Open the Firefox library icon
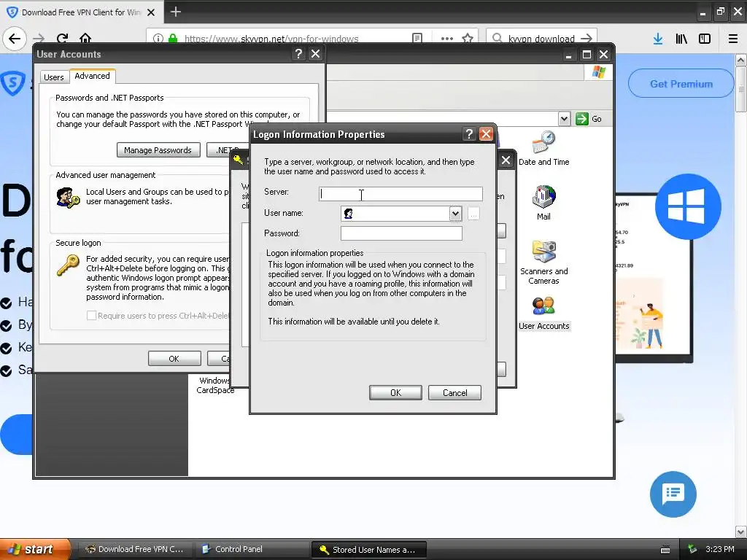Screen dimensions: 747x560 (x=681, y=39)
